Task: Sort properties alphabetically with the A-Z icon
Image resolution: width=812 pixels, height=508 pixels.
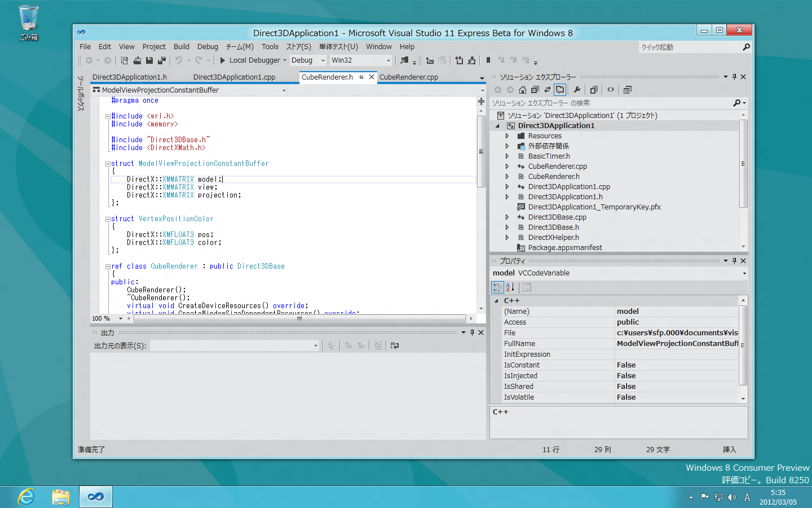Action: [510, 287]
